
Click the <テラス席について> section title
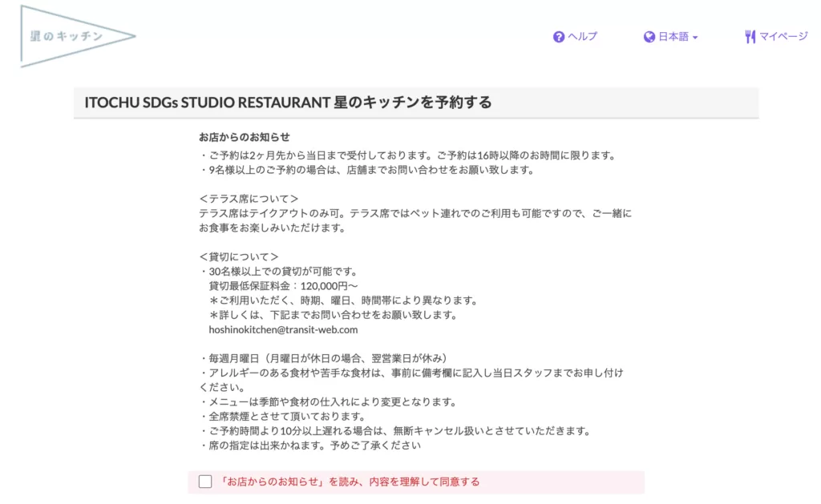tap(249, 199)
